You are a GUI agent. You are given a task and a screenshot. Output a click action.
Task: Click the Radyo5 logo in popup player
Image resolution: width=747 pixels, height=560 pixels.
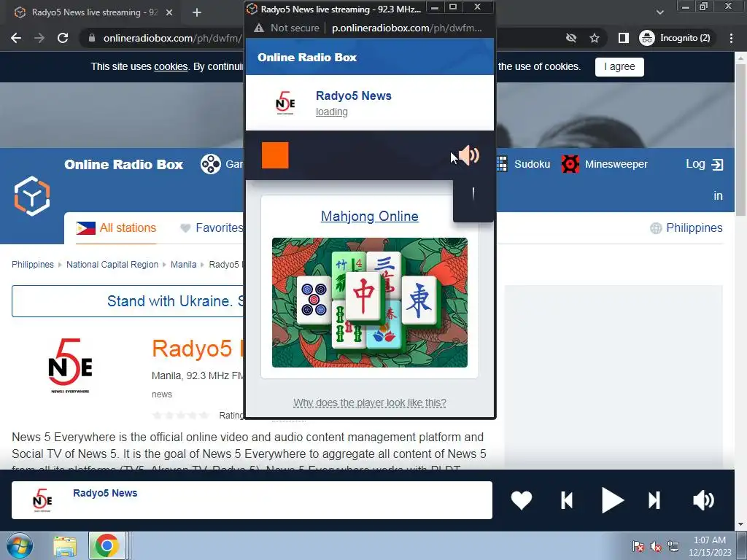(x=285, y=103)
